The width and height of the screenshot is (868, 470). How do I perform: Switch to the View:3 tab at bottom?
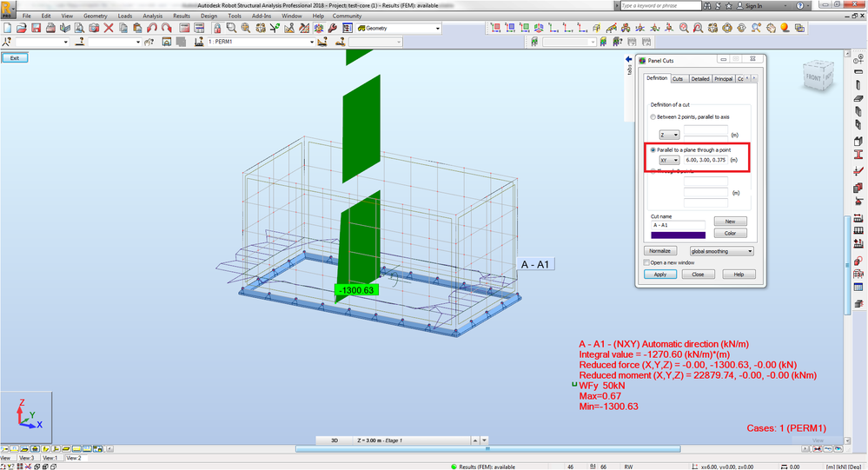(27, 458)
